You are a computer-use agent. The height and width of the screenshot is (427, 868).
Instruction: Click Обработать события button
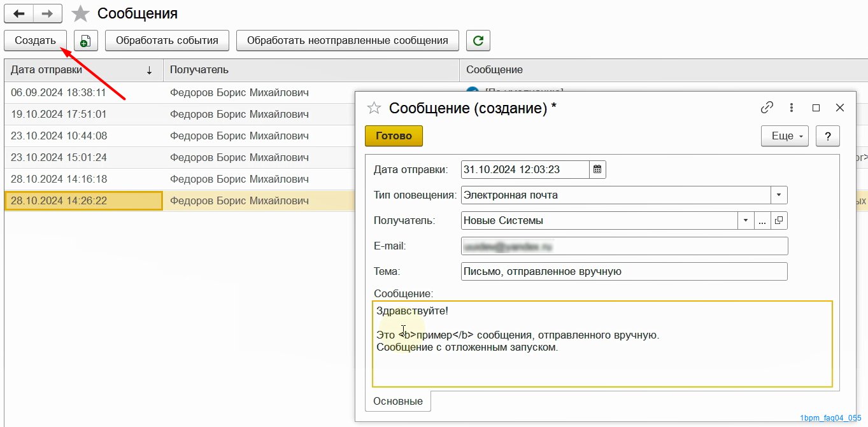pyautogui.click(x=167, y=40)
